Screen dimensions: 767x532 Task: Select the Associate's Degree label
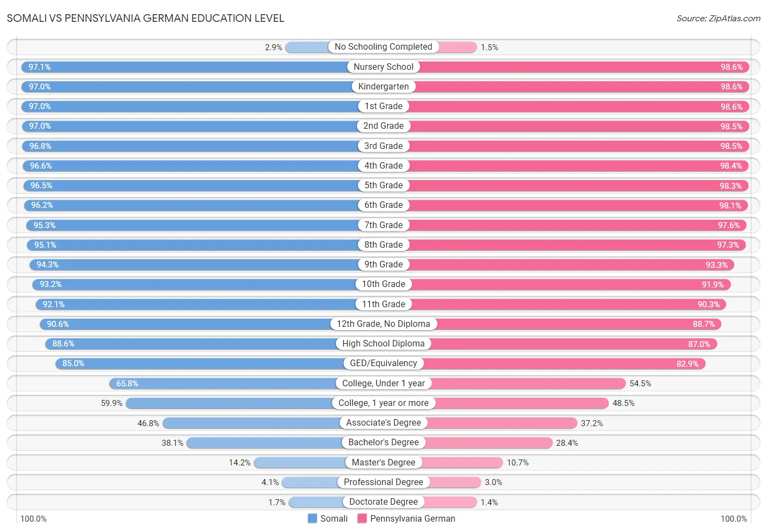point(383,423)
